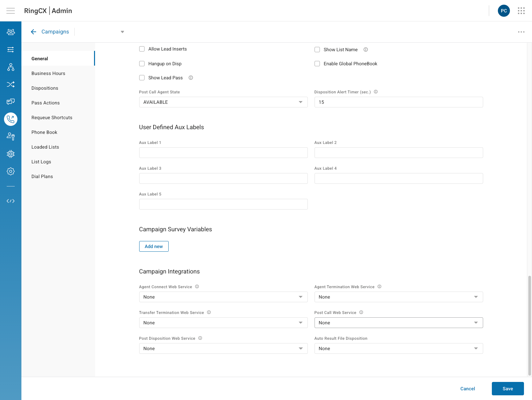Open the code developer sidebar icon
Viewport: 532px width, 400px height.
click(x=11, y=201)
